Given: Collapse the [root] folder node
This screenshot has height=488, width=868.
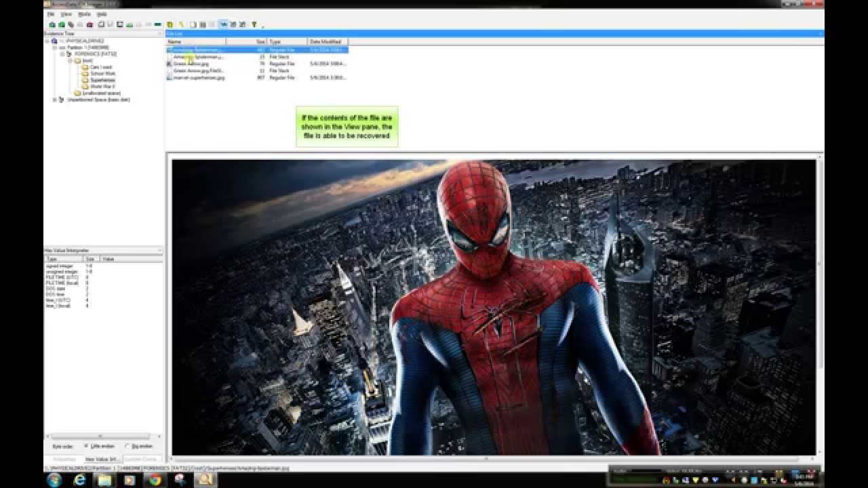Looking at the screenshot, I should click(70, 60).
